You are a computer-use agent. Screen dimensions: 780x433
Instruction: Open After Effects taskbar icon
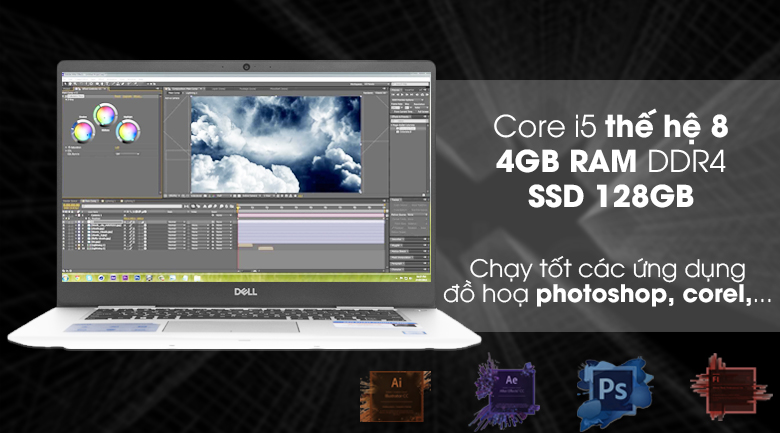[113, 278]
